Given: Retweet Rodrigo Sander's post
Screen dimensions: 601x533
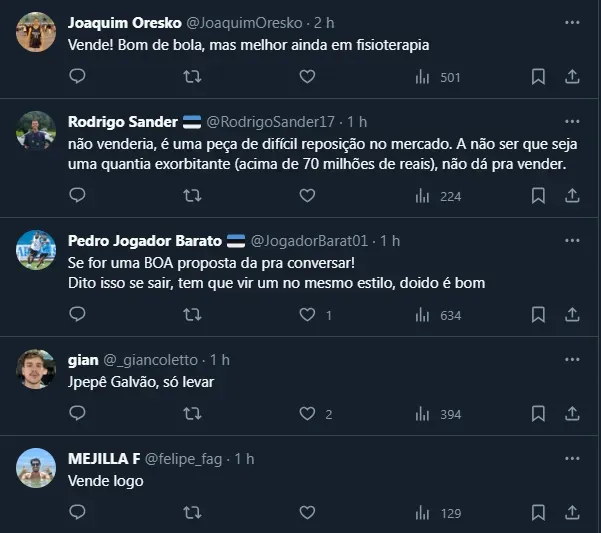Looking at the screenshot, I should click(193, 196).
